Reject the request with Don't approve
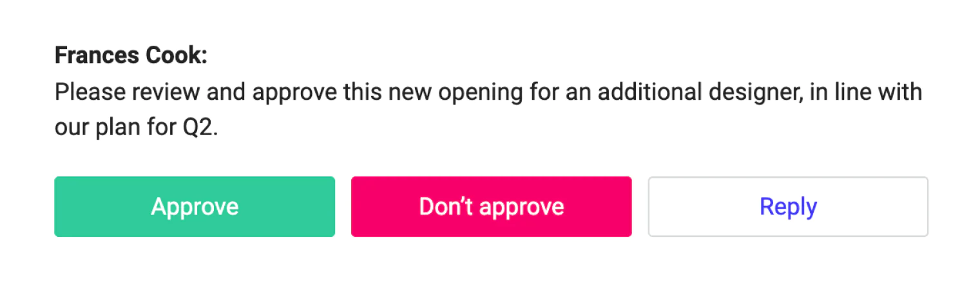The height and width of the screenshot is (282, 980). pos(491,207)
